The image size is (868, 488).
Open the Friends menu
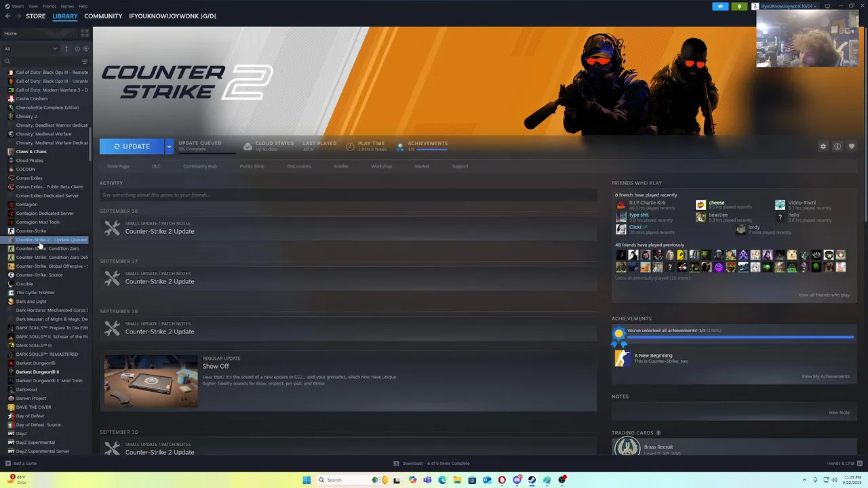(x=50, y=6)
